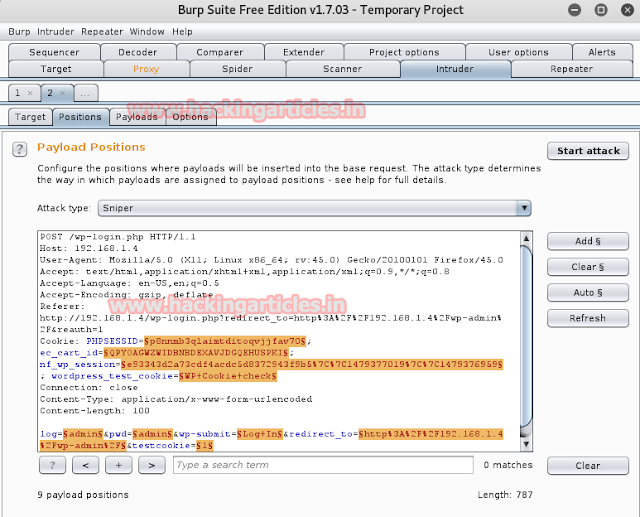Click the highlighted nf_wp_session payload value

pos(312,364)
